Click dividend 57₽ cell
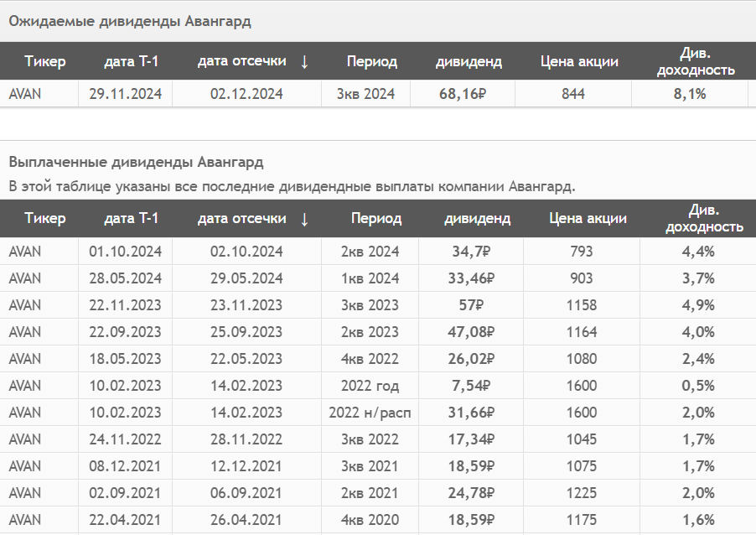The width and height of the screenshot is (756, 535). click(x=471, y=305)
